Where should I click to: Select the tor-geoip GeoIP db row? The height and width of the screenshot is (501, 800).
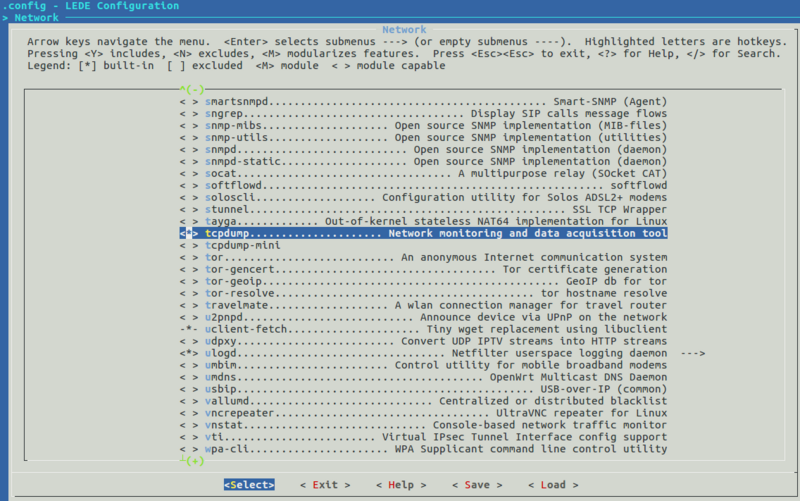click(x=423, y=281)
